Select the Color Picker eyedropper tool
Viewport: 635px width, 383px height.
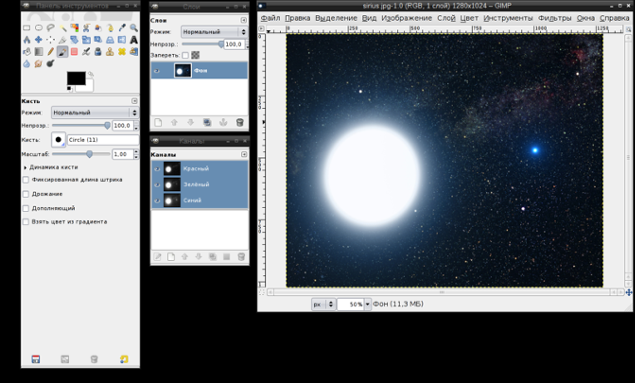coord(122,28)
